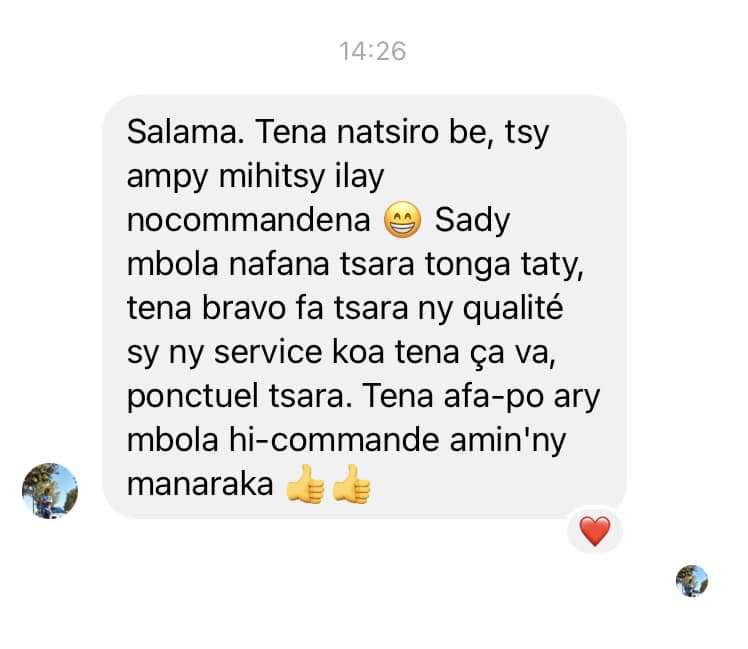Click the 14:26 timestamp
The height and width of the screenshot is (649, 748).
point(372,51)
